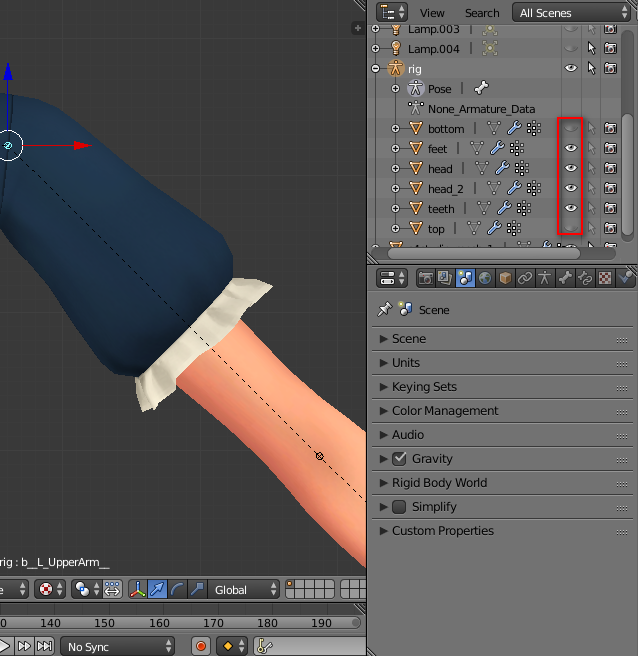Enable the Simplify checkbox
The height and width of the screenshot is (656, 638).
pos(399,507)
